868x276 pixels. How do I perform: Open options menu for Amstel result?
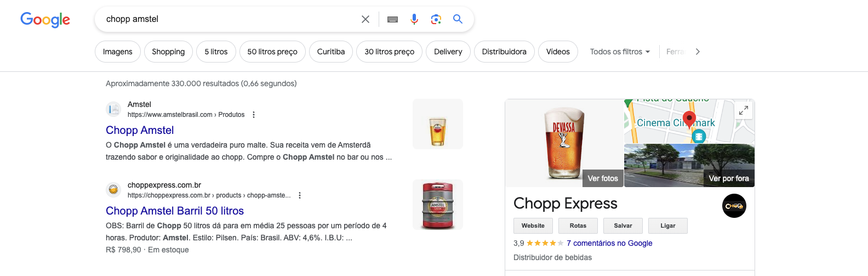click(254, 115)
